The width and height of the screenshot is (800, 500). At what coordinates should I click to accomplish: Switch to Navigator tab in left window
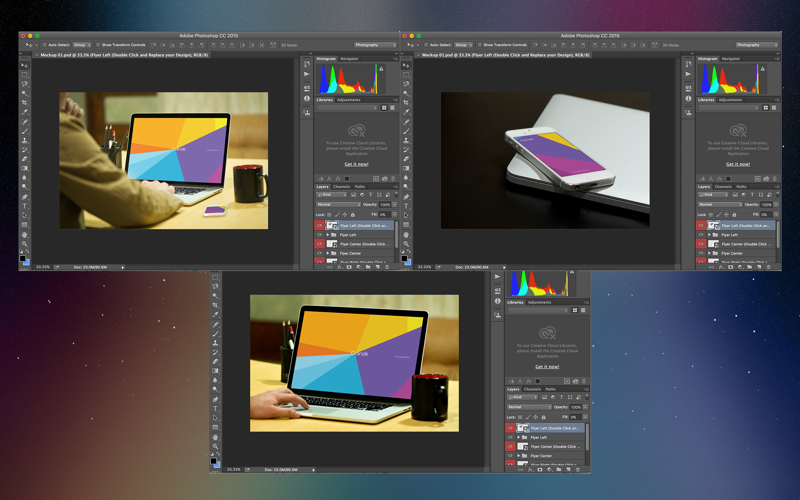point(349,59)
